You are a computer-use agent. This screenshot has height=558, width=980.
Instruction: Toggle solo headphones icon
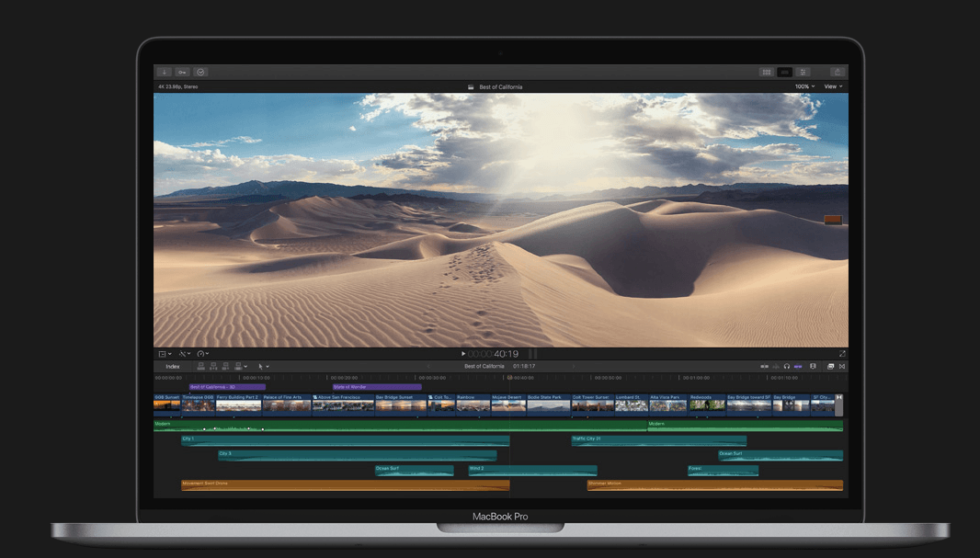point(786,367)
